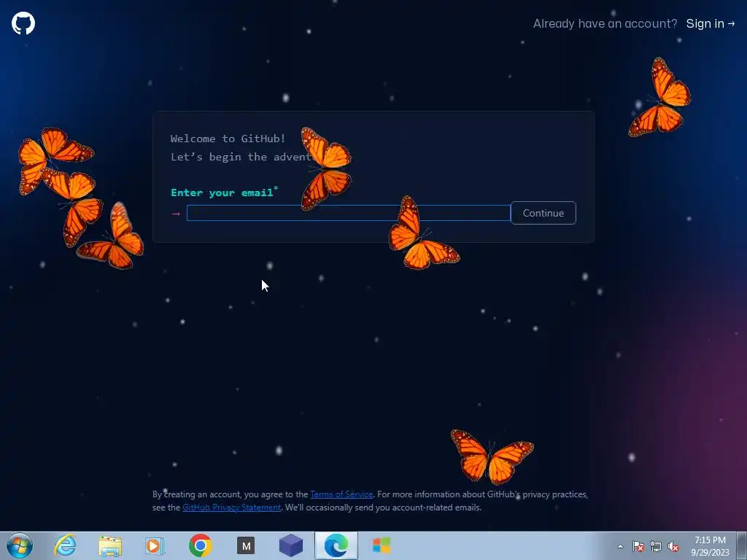Click the Show desktop strip

pos(742,545)
